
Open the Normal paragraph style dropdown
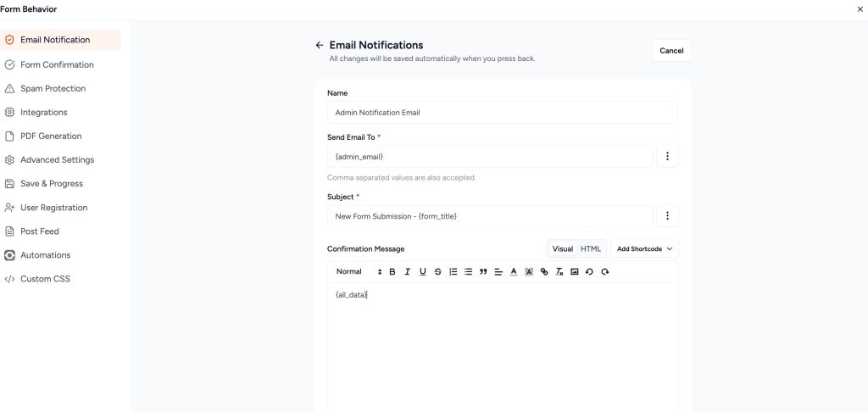(359, 272)
